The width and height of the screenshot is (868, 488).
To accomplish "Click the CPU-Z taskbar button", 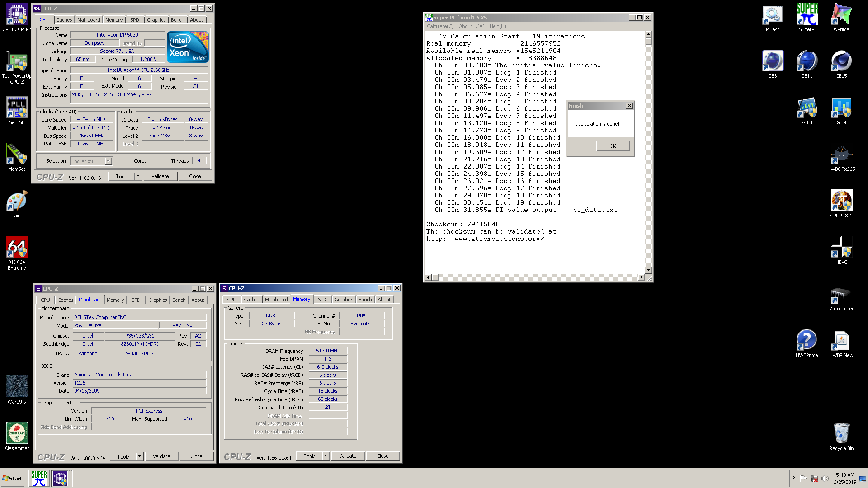I will pos(60,478).
